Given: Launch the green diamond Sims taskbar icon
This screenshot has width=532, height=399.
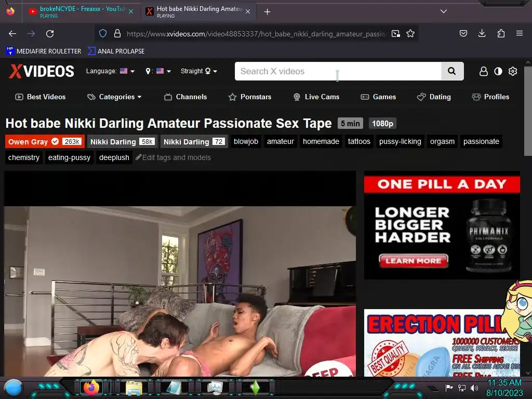Looking at the screenshot, I should coord(255,388).
